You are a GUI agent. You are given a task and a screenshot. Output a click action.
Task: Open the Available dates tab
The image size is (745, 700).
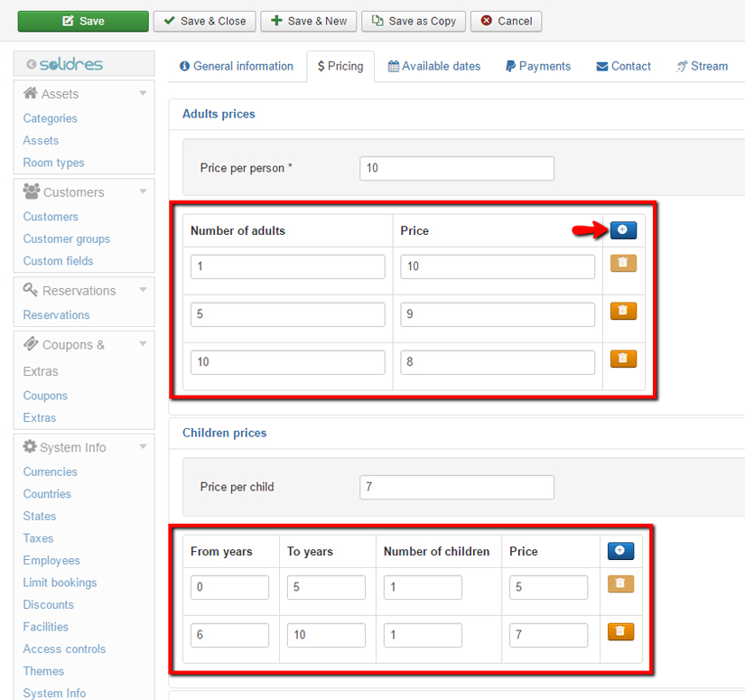click(x=434, y=66)
